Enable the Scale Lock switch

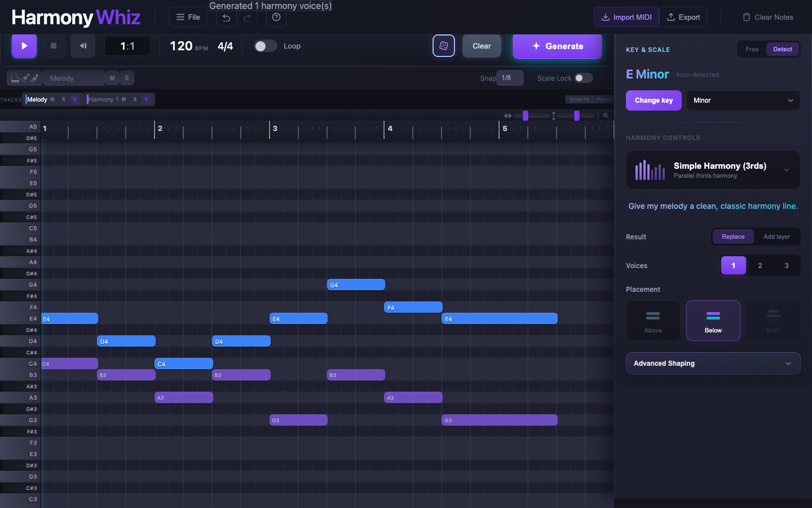pyautogui.click(x=584, y=78)
